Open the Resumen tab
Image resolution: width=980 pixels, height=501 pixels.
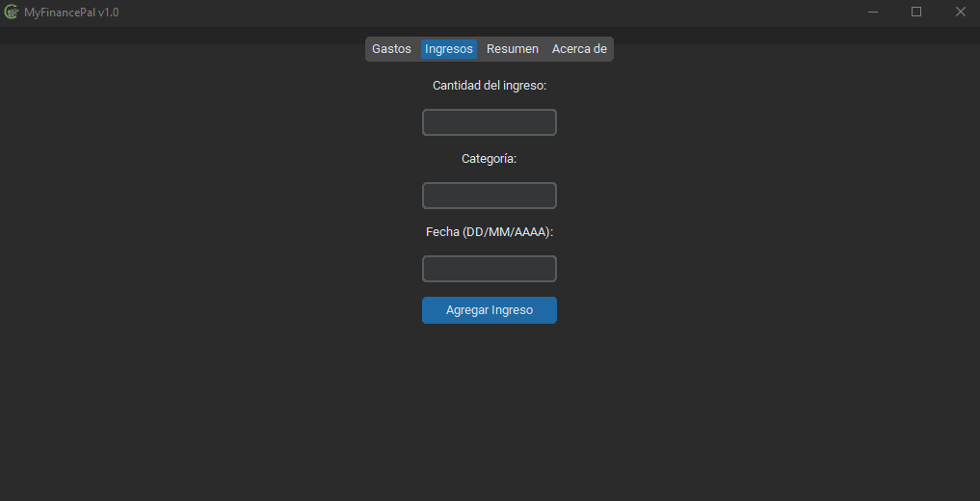513,49
